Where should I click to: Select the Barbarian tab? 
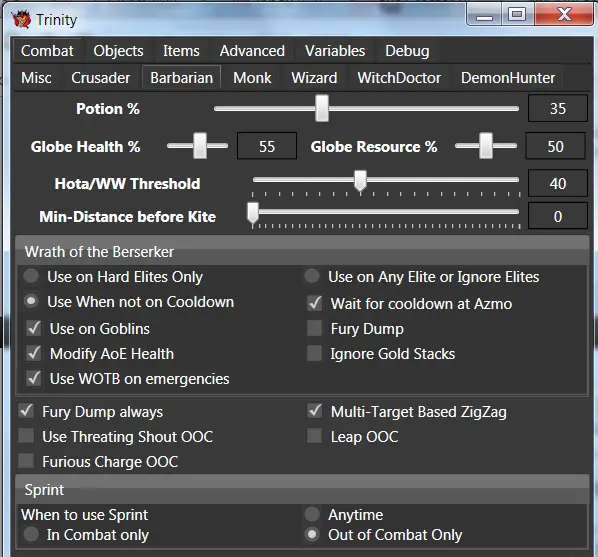click(182, 78)
